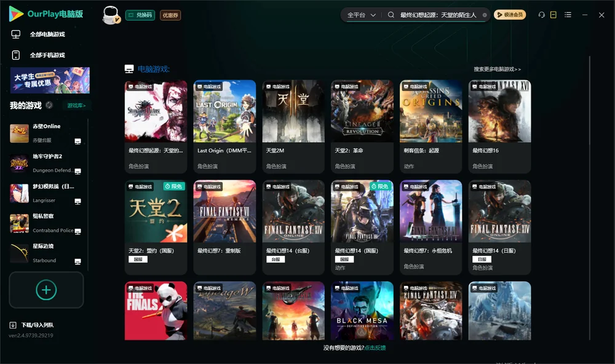Open 最终幻想7: 重制版 game card
The width and height of the screenshot is (615, 364).
(x=224, y=227)
